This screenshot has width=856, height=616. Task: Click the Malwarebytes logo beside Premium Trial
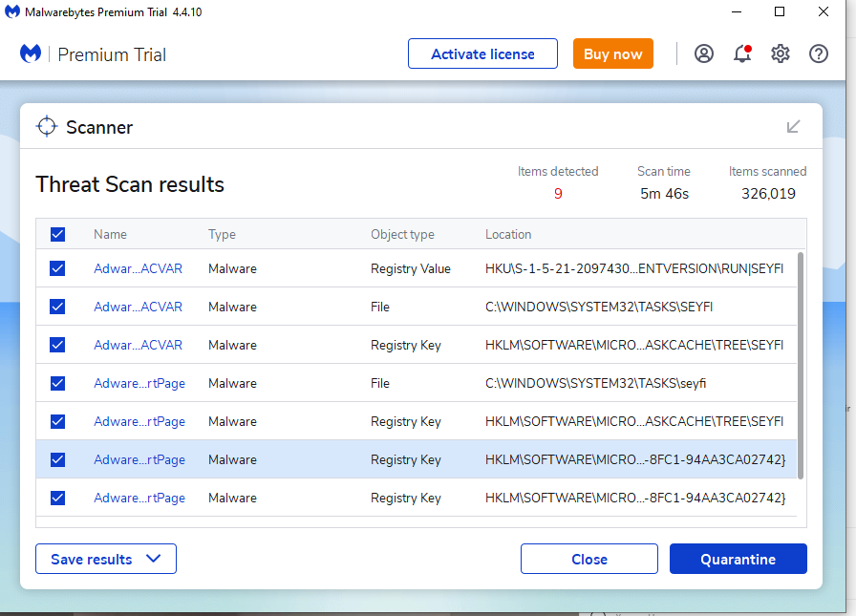tap(31, 53)
